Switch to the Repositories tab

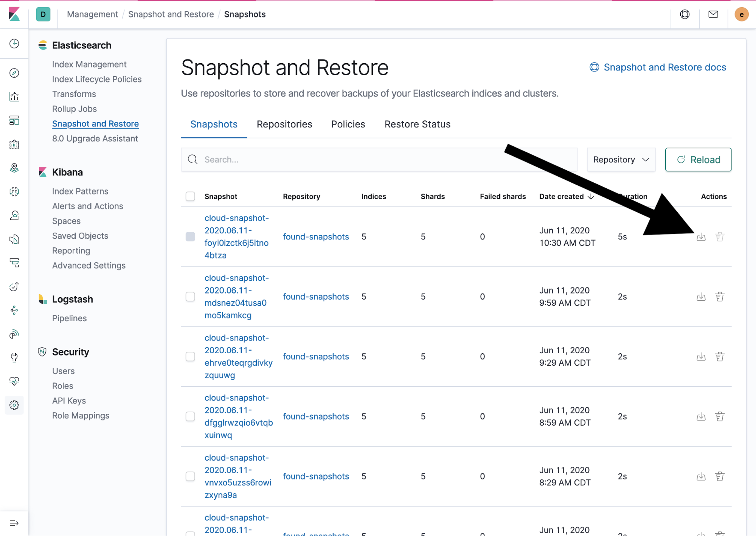point(284,124)
